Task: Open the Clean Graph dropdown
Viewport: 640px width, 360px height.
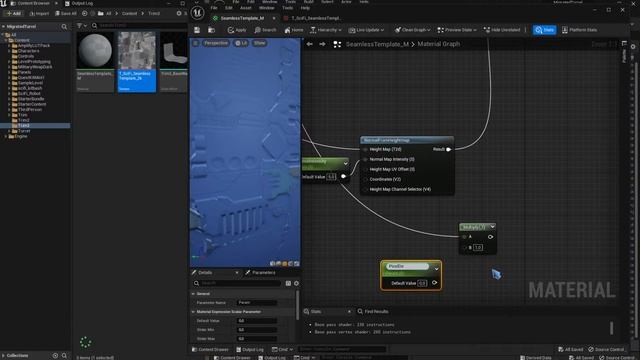Action: pos(412,30)
